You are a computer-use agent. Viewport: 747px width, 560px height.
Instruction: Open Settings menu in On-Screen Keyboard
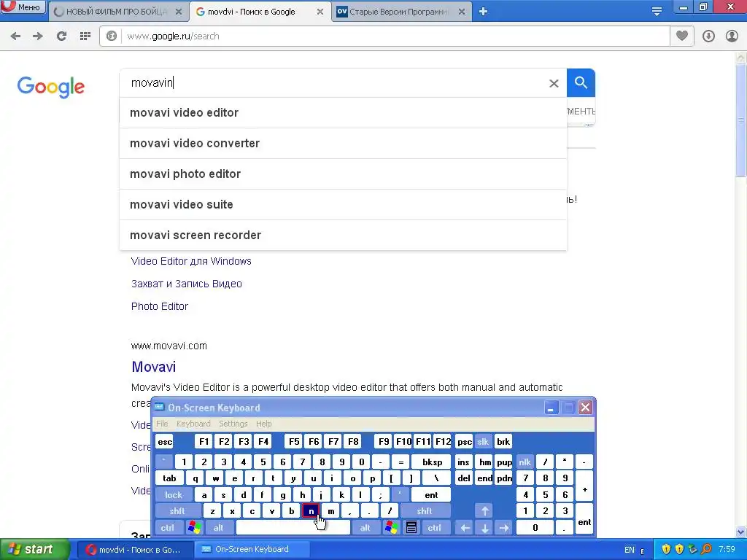[x=233, y=424]
